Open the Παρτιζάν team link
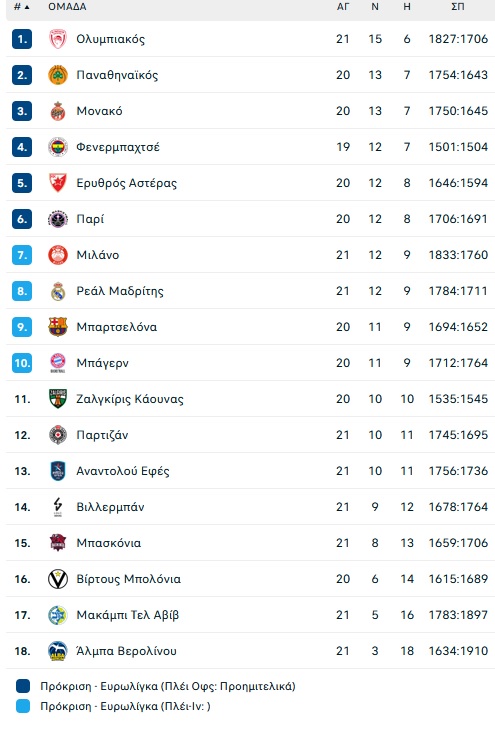 (102, 435)
